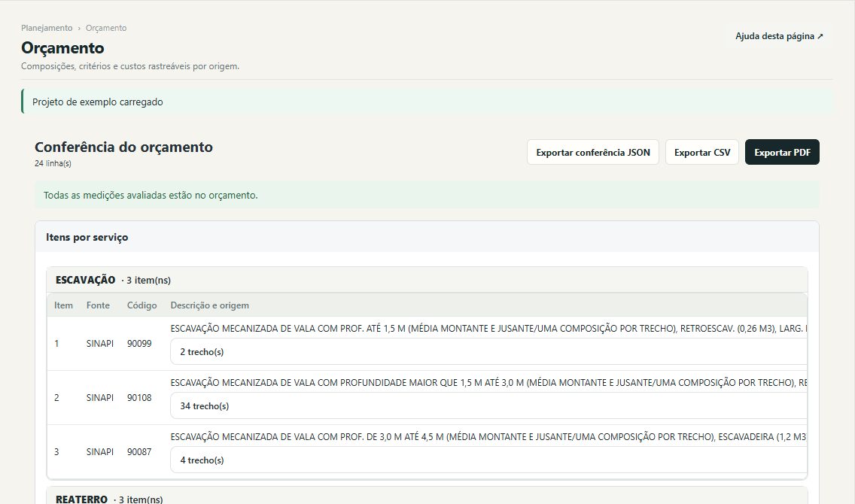This screenshot has width=855, height=504.
Task: Click the Orçamento breadcrumb item
Action: pyautogui.click(x=106, y=28)
